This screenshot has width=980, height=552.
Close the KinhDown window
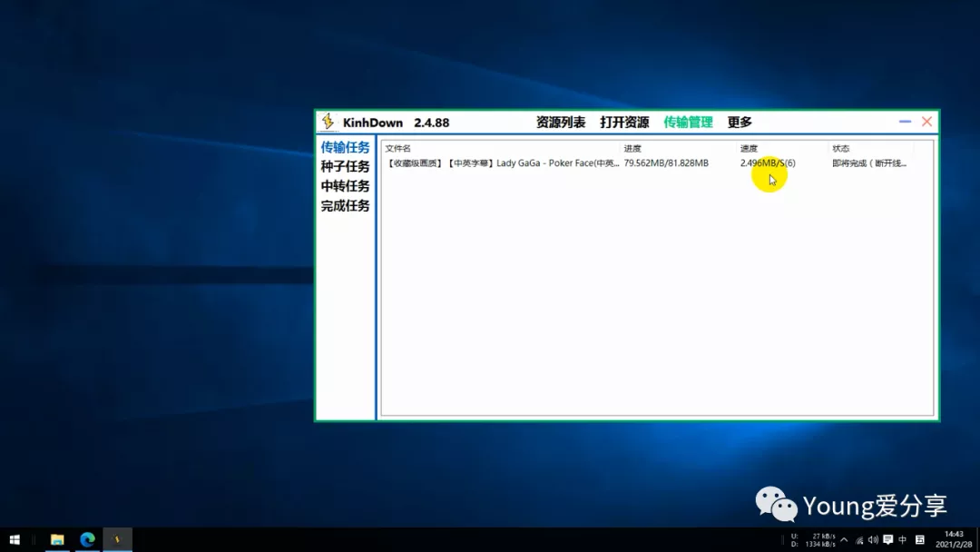(x=926, y=122)
